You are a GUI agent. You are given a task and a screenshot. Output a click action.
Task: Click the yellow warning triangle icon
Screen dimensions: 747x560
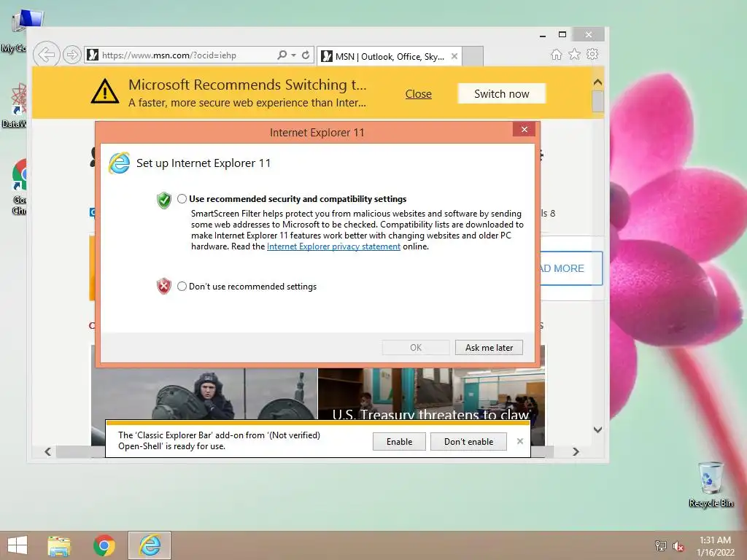coord(105,91)
